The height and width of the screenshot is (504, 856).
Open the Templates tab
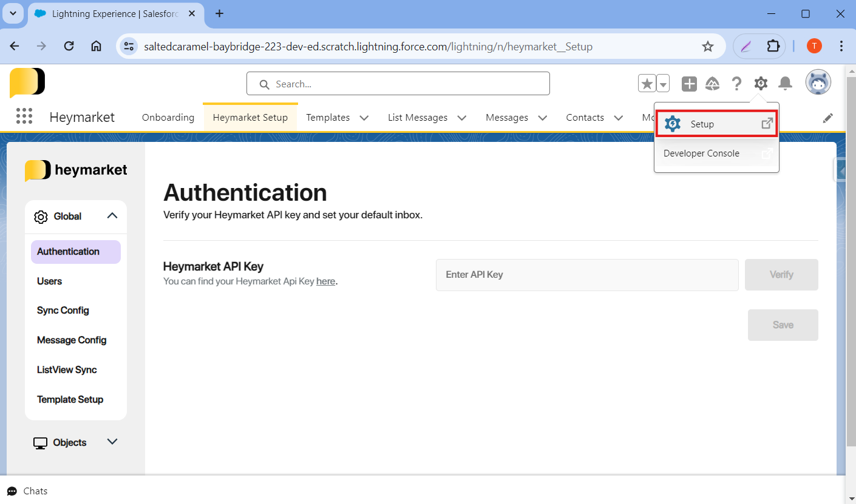pos(328,118)
